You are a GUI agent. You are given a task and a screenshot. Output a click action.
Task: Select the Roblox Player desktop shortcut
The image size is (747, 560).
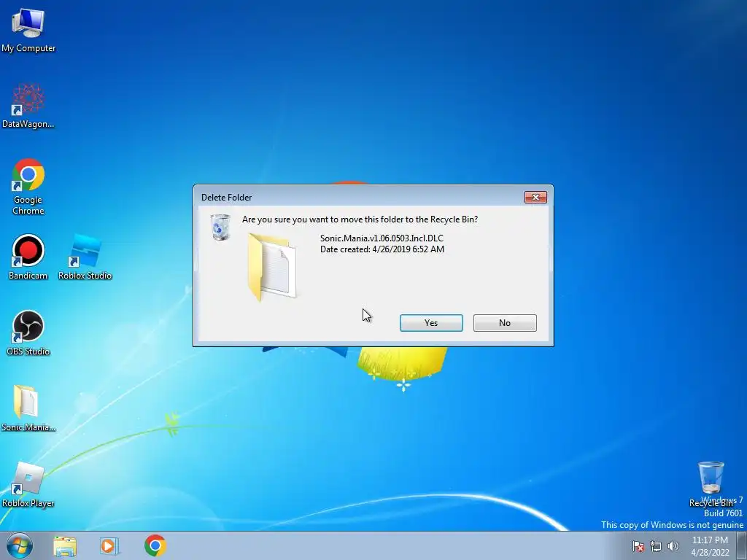[x=28, y=485]
